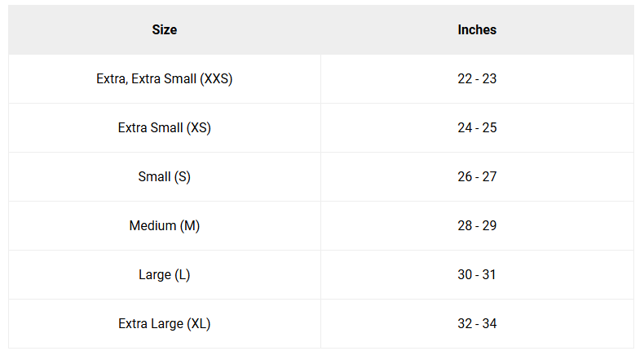Click the '(XS)' abbreviation text

[x=199, y=128]
